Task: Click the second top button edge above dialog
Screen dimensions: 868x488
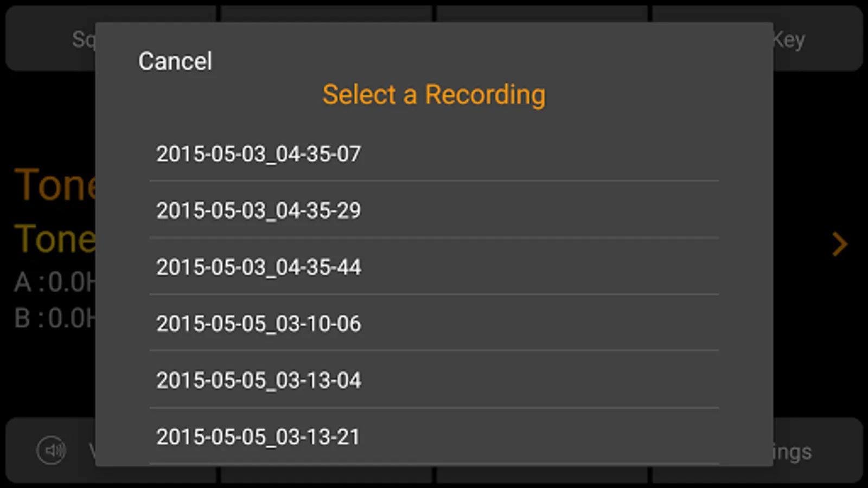Action: [325, 14]
